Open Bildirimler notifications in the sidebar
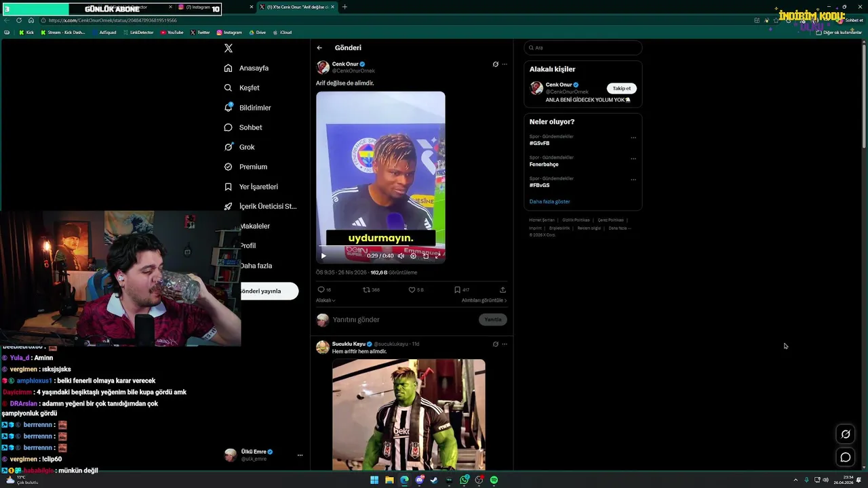 (x=248, y=108)
